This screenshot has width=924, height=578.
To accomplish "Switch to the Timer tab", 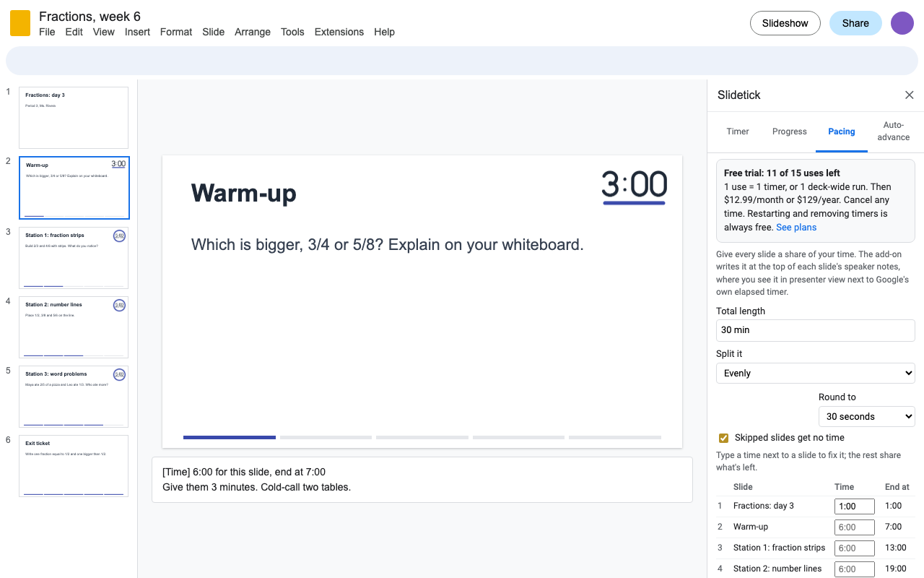I will [x=738, y=131].
